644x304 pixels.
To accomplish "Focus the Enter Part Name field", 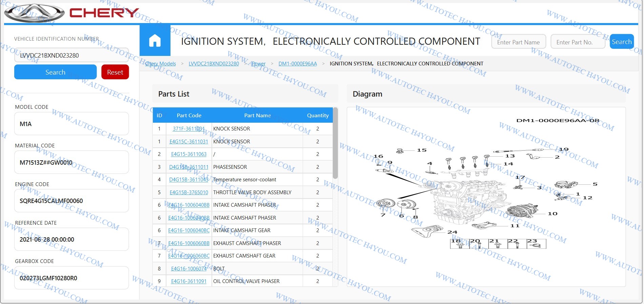I will [x=518, y=42].
